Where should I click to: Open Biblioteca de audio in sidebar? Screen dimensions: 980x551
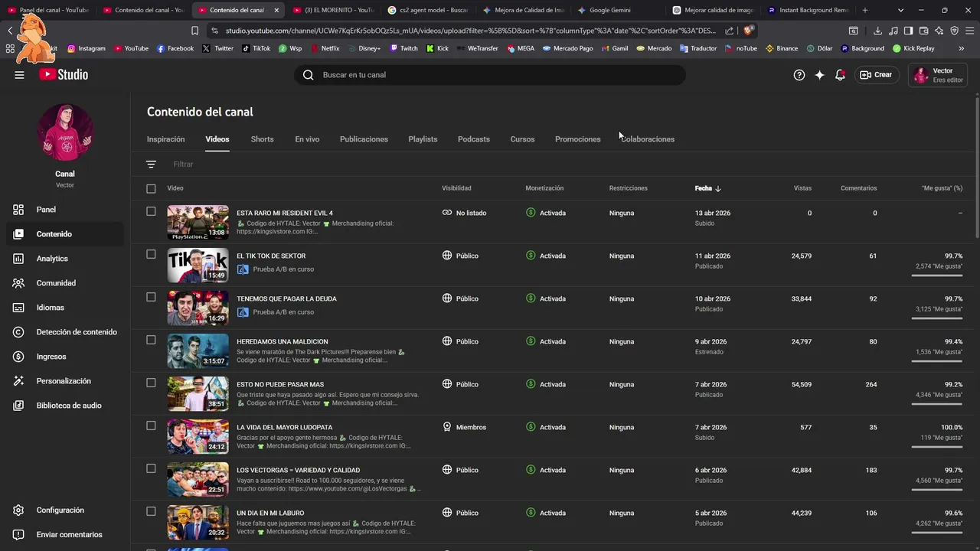coord(65,406)
